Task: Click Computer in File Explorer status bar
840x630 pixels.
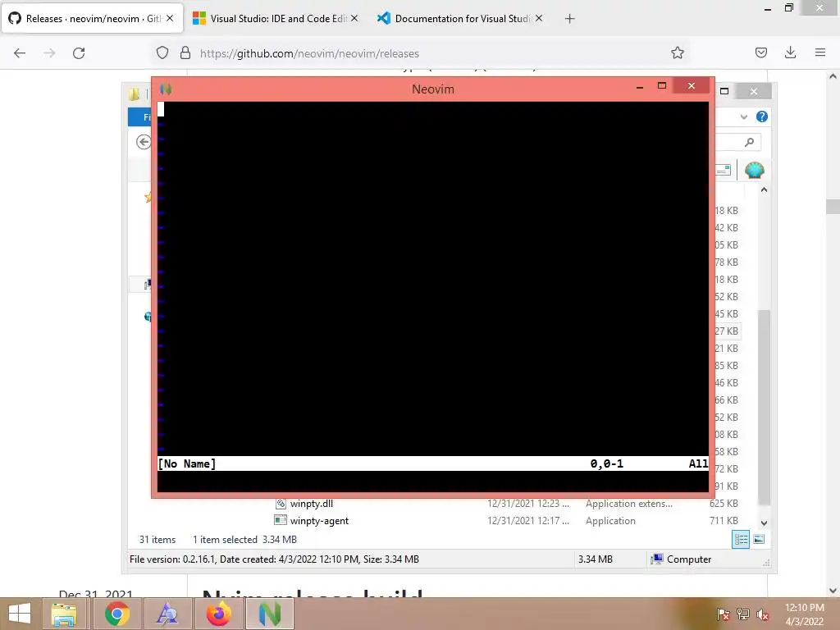Action: 681,559
